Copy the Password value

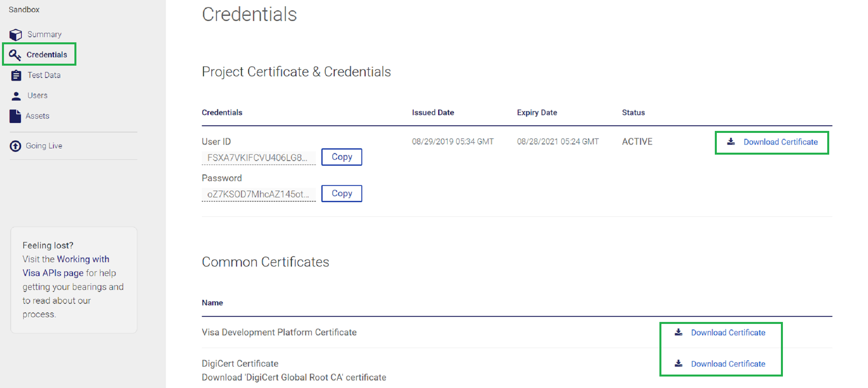342,193
